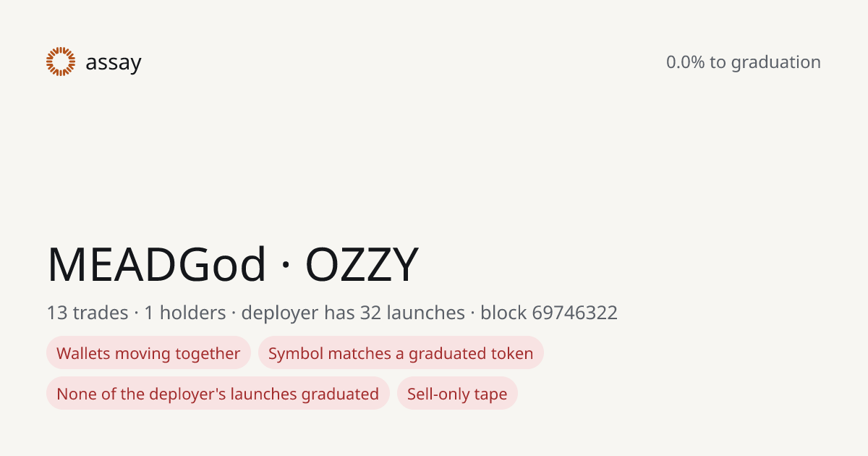This screenshot has height=456, width=868.
Task: Click the OZZY ticker symbol
Action: tap(362, 264)
